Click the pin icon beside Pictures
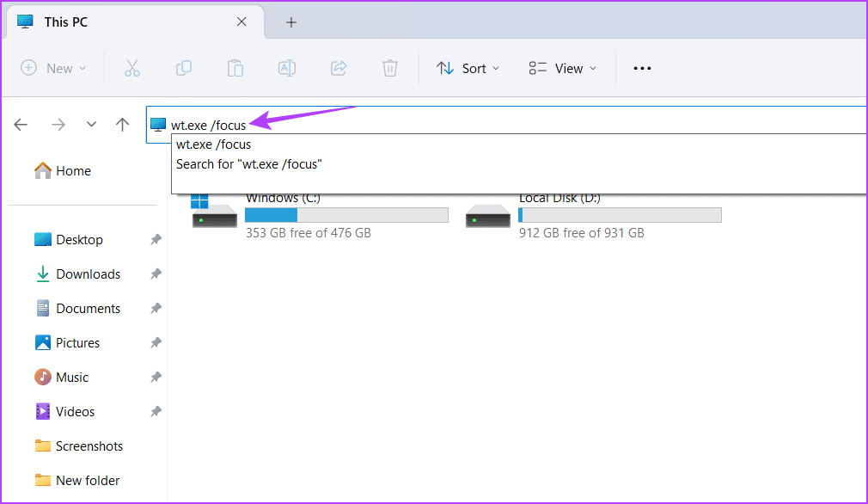The image size is (868, 504). coord(156,343)
